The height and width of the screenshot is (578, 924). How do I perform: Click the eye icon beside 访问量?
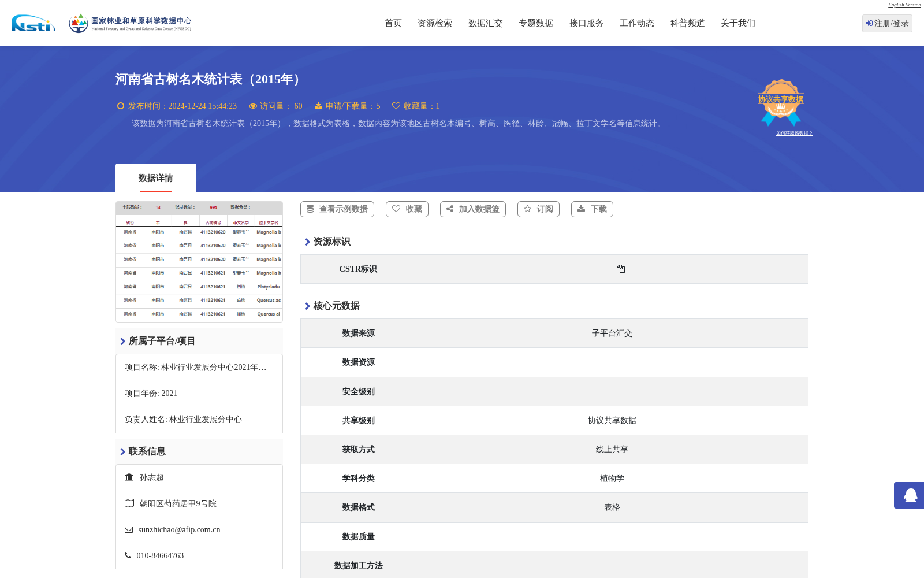(x=253, y=106)
